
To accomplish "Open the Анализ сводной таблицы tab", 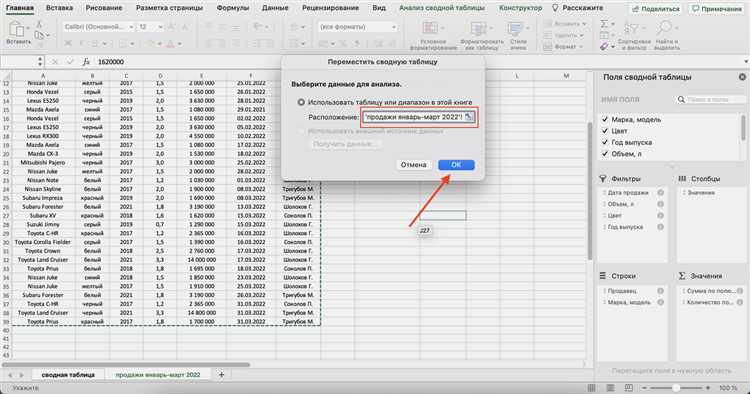I will click(441, 8).
